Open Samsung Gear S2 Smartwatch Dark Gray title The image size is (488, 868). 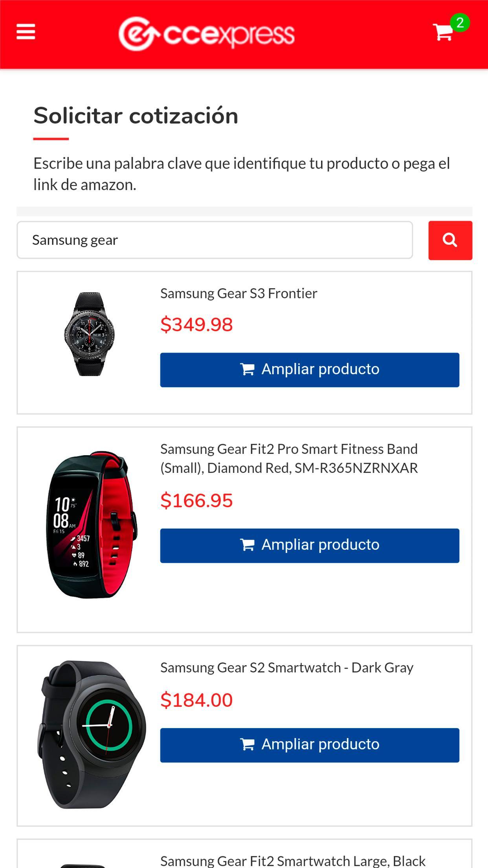pyautogui.click(x=287, y=668)
